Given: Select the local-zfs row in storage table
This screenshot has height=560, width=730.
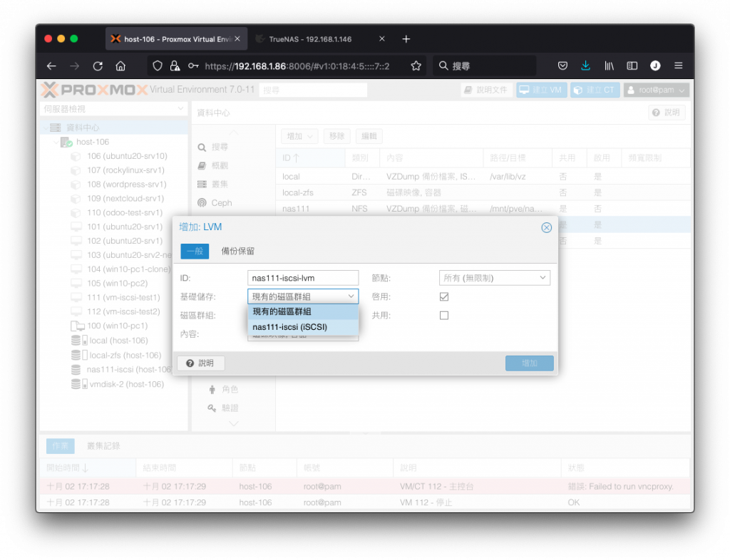Looking at the screenshot, I should (483, 192).
